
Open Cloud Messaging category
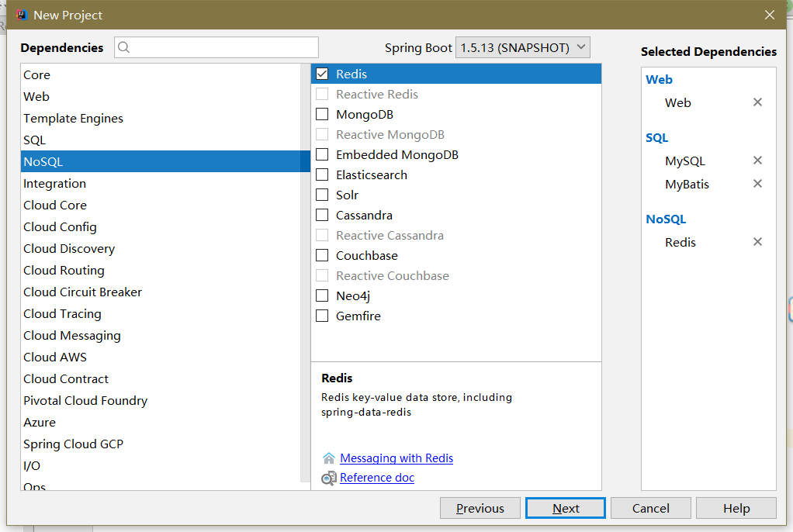click(x=161, y=336)
